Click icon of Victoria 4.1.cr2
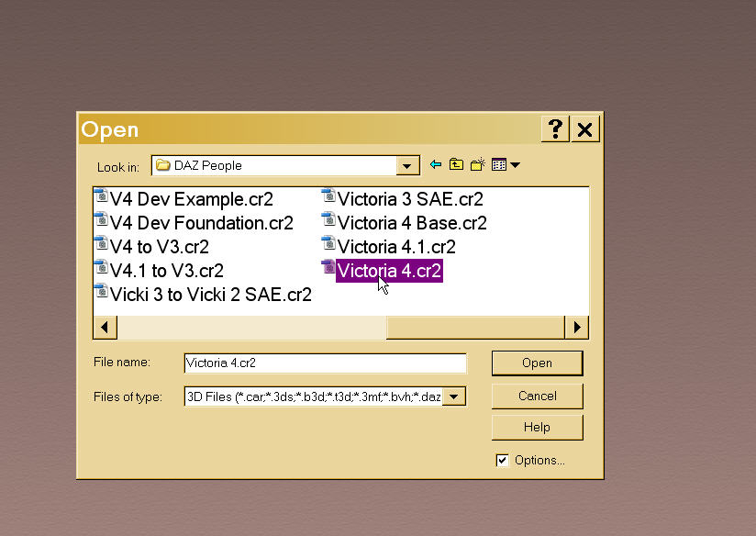 coord(328,243)
